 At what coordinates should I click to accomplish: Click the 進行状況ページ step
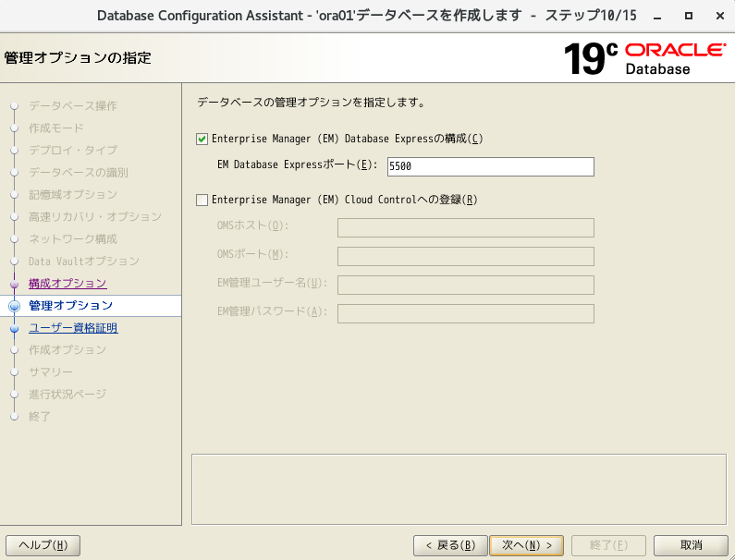tap(67, 394)
